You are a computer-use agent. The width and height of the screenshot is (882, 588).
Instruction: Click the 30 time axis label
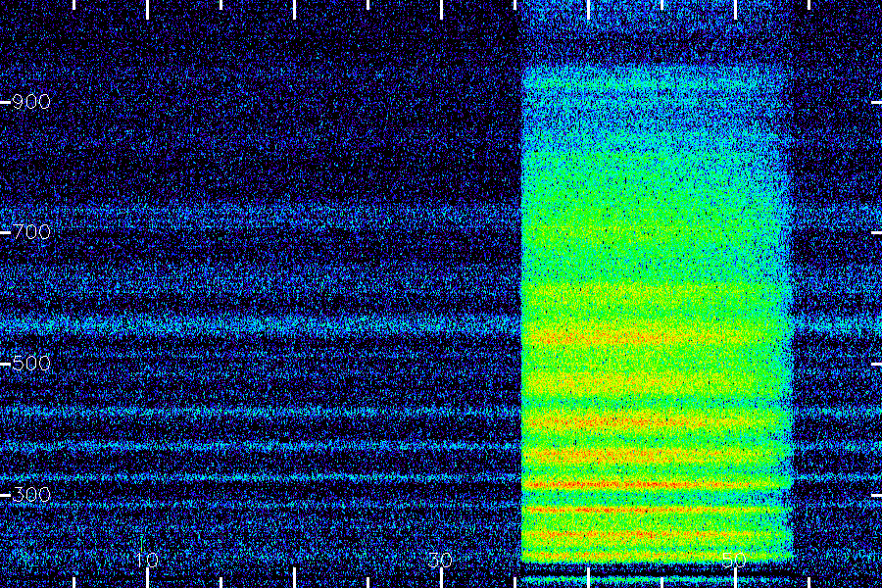[440, 560]
